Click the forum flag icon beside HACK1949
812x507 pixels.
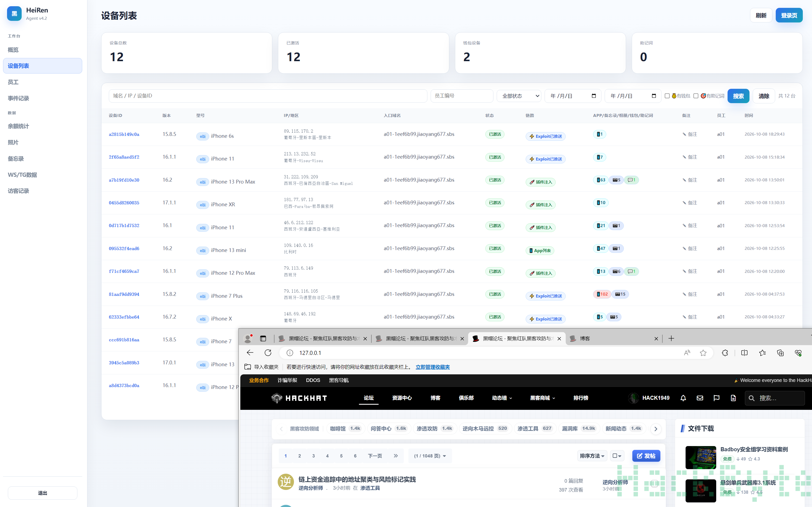pos(716,398)
